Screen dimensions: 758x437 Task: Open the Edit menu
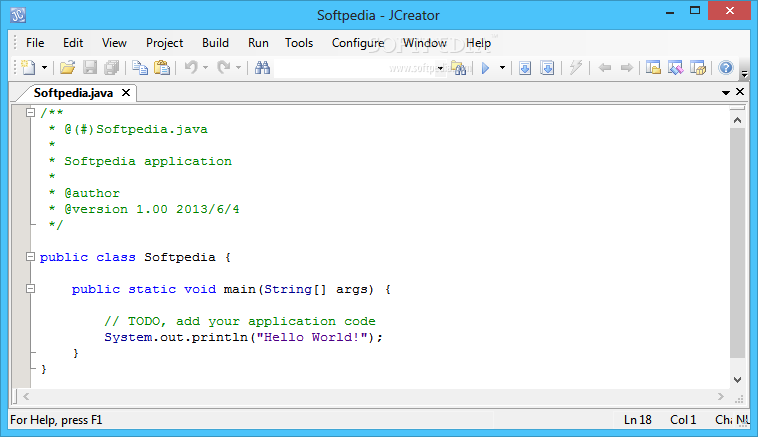[x=73, y=43]
